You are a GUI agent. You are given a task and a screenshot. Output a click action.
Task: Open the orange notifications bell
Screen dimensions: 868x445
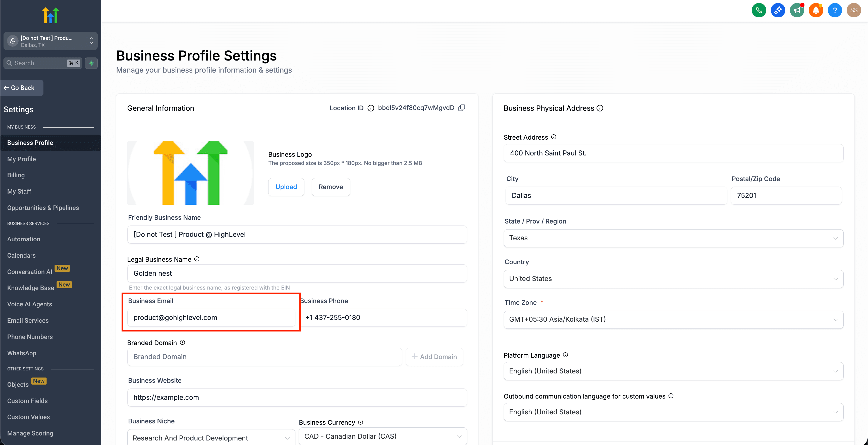816,10
